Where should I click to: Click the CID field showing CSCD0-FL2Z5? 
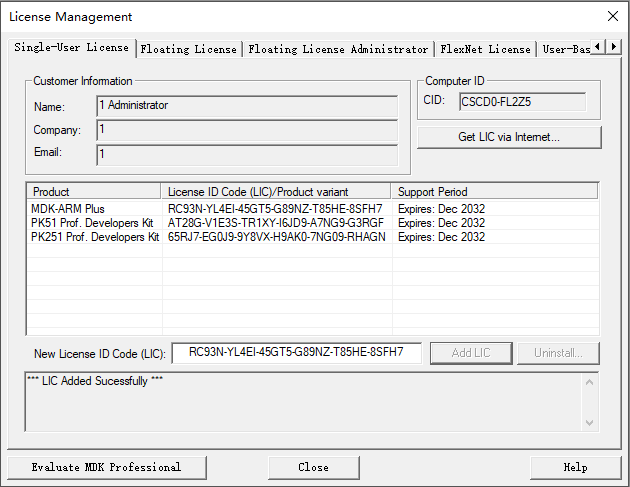click(522, 102)
